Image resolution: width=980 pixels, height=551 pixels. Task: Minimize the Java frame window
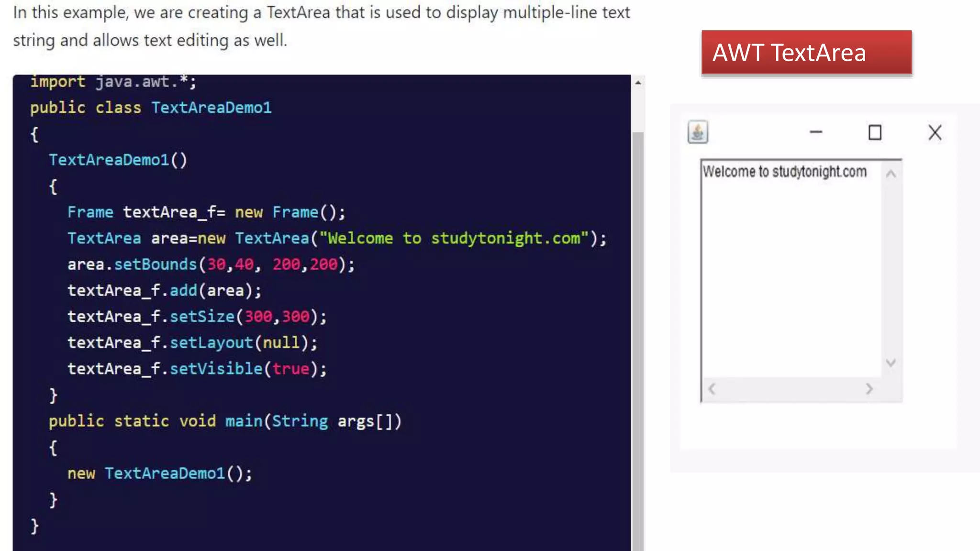[x=816, y=132]
